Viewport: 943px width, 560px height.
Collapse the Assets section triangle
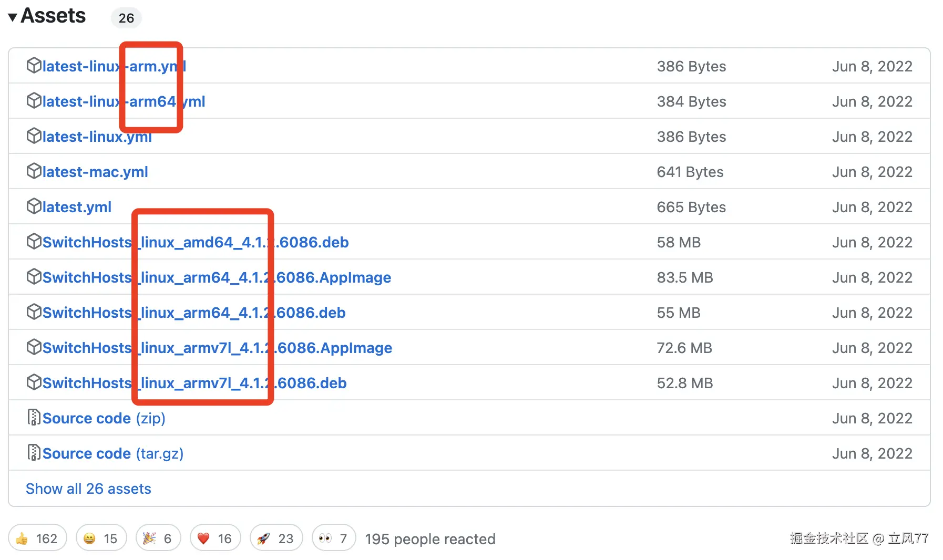tap(13, 17)
